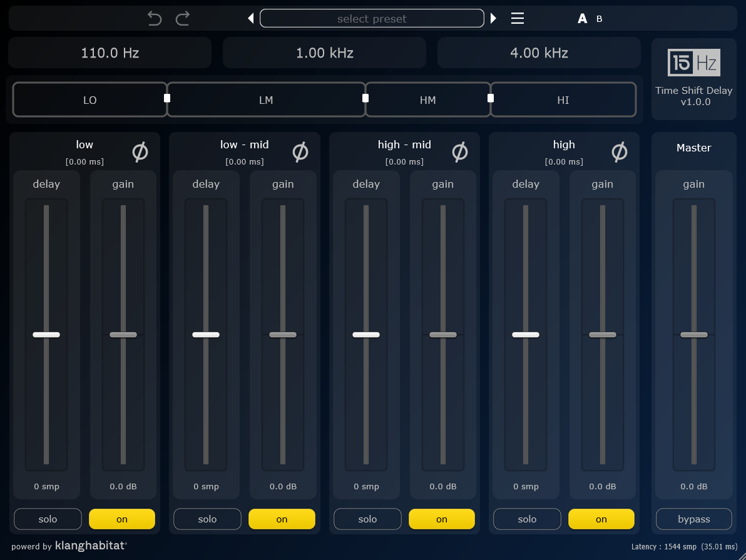This screenshot has height=560, width=746.
Task: Invert phase of the high band
Action: click(x=620, y=152)
